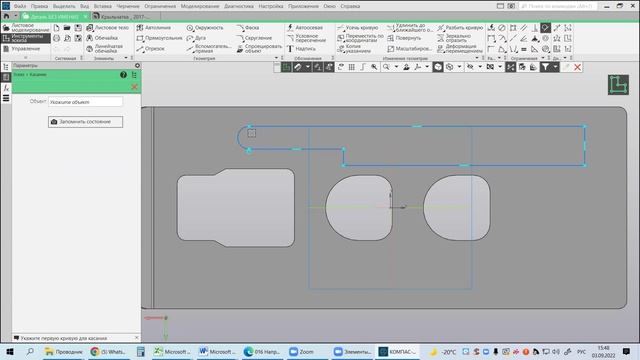Open the filter funnel dropdown arrow
The image size is (640, 360).
pos(556,67)
